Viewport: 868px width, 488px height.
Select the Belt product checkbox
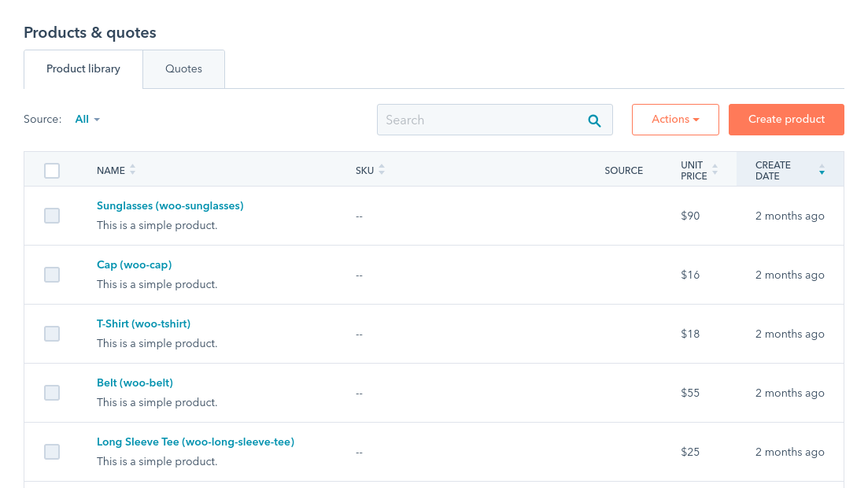click(52, 393)
